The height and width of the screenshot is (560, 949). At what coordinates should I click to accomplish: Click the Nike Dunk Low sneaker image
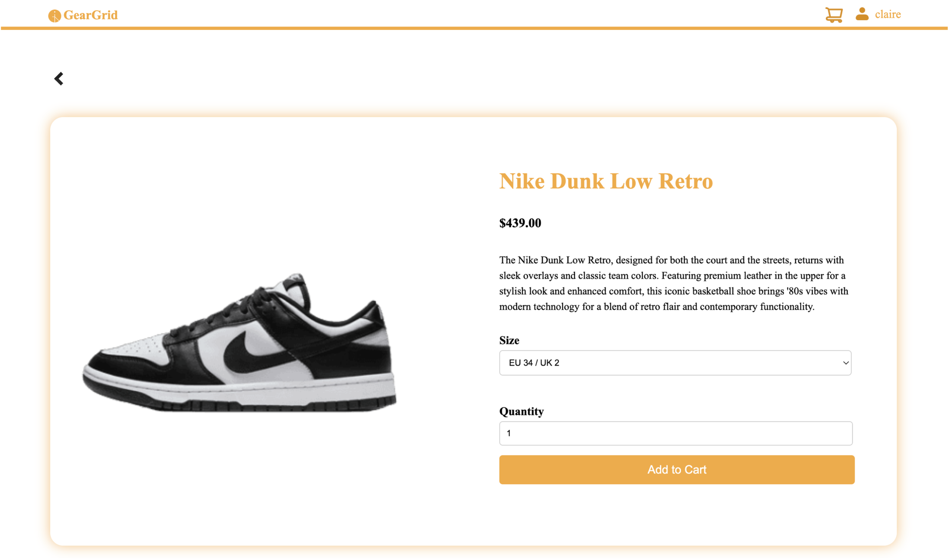[x=240, y=343]
